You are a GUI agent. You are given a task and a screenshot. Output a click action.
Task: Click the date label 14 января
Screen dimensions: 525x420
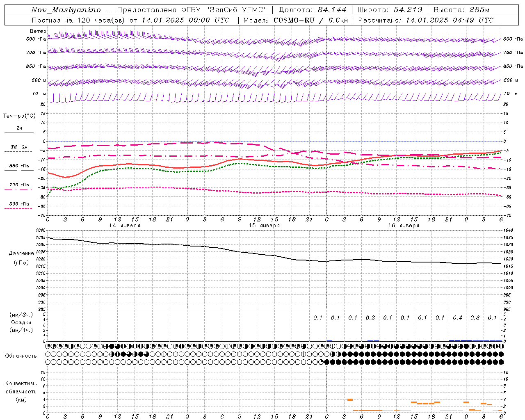tap(125, 226)
